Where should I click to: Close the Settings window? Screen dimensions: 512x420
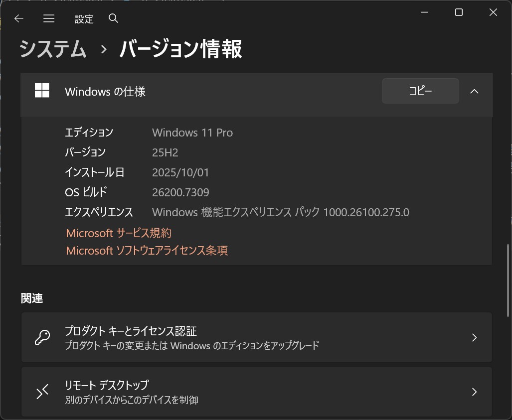coord(493,12)
